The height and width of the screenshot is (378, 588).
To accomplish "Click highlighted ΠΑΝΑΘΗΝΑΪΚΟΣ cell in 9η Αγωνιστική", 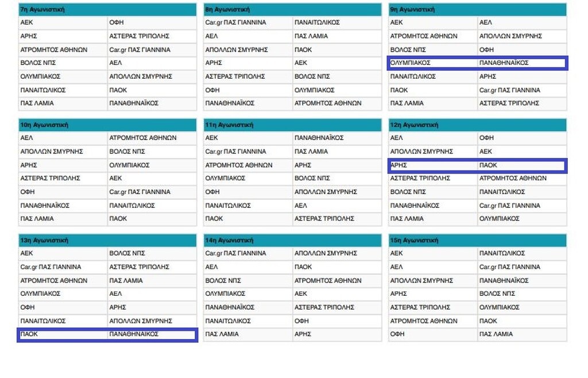I will pos(521,63).
